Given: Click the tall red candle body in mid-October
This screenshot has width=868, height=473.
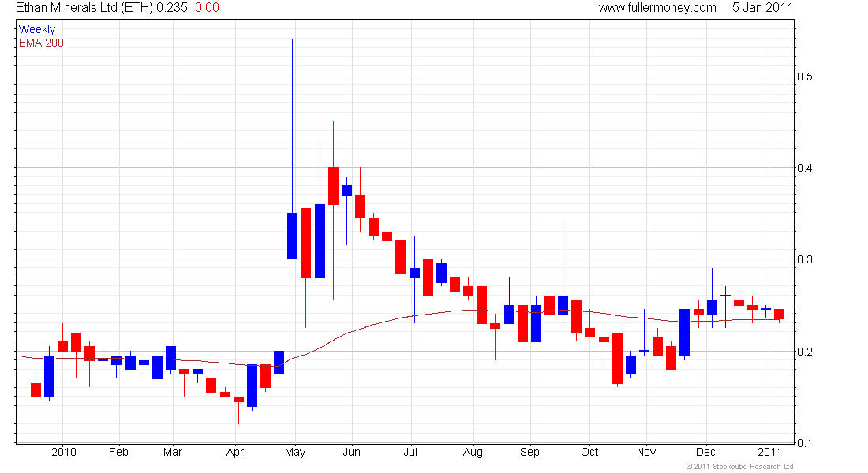Looking at the screenshot, I should click(x=617, y=359).
